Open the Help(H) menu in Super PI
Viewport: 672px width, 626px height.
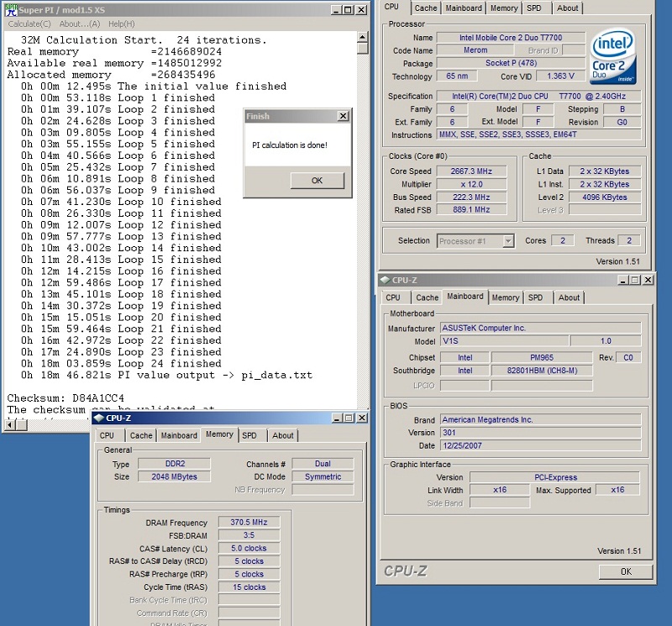click(x=121, y=24)
